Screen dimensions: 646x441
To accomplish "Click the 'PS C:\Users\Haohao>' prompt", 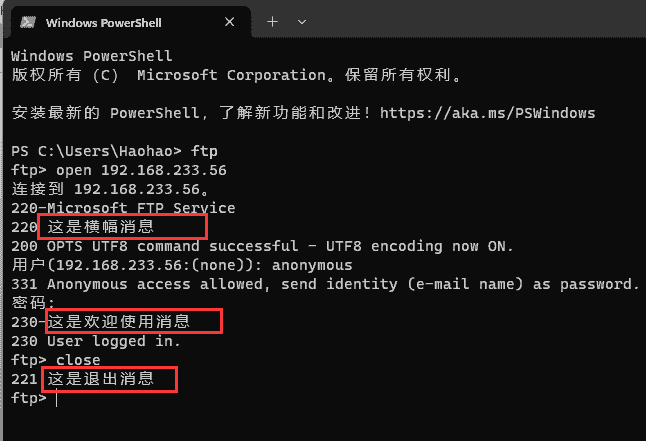I will [x=95, y=151].
